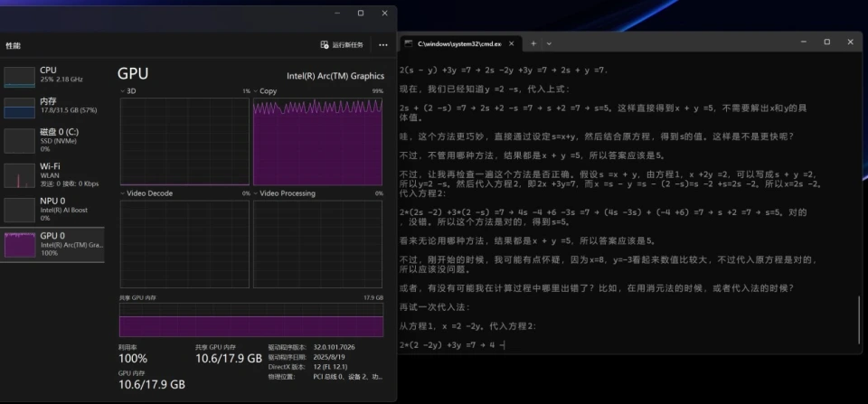
Task: Maximize the terminal window
Action: [x=826, y=42]
